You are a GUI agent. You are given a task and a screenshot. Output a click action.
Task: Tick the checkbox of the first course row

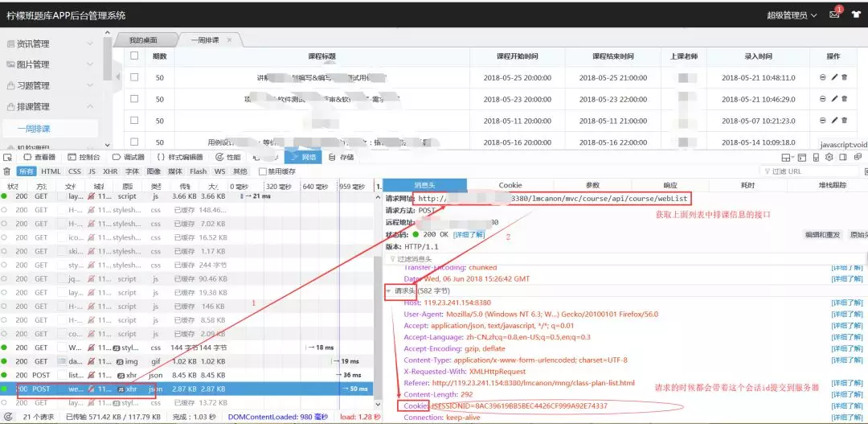tap(134, 77)
